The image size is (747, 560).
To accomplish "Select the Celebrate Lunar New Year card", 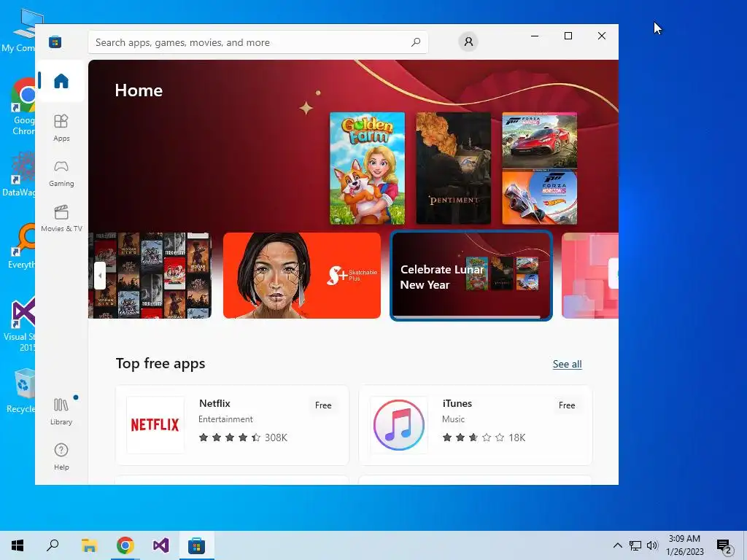I will pos(471,275).
